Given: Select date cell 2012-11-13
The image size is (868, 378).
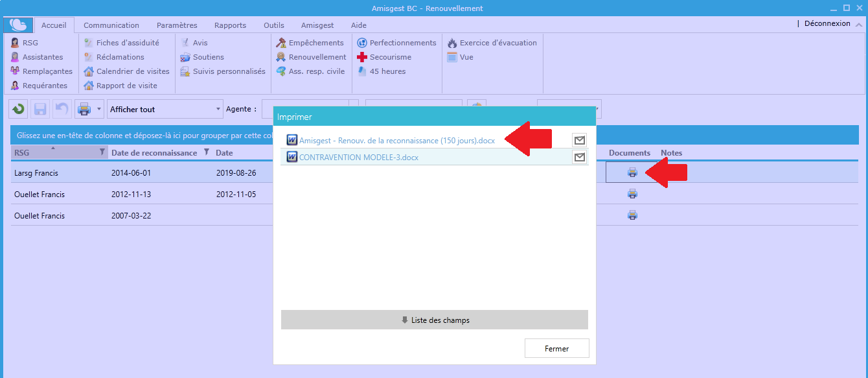Looking at the screenshot, I should 131,195.
